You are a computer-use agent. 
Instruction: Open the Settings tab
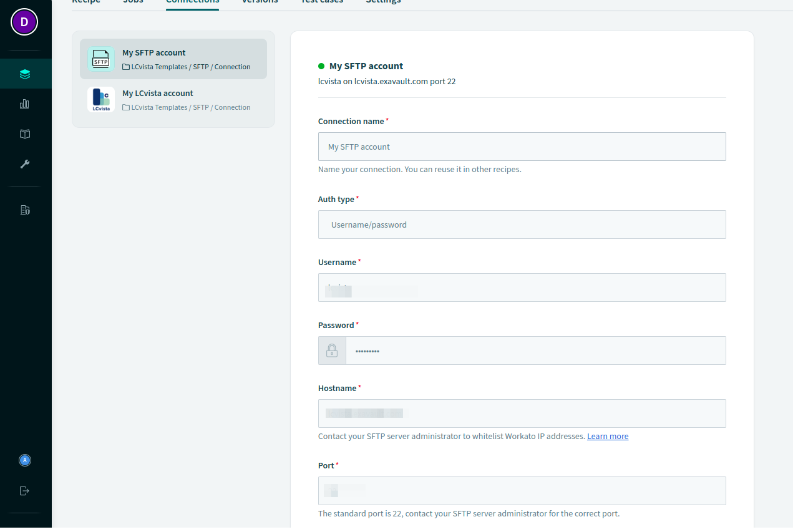(383, 2)
